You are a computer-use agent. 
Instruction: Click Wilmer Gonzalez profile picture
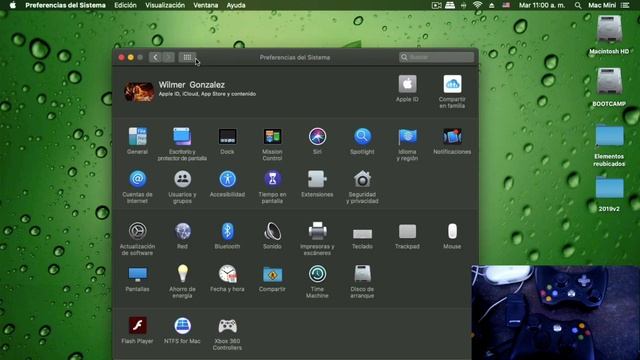[x=139, y=91]
